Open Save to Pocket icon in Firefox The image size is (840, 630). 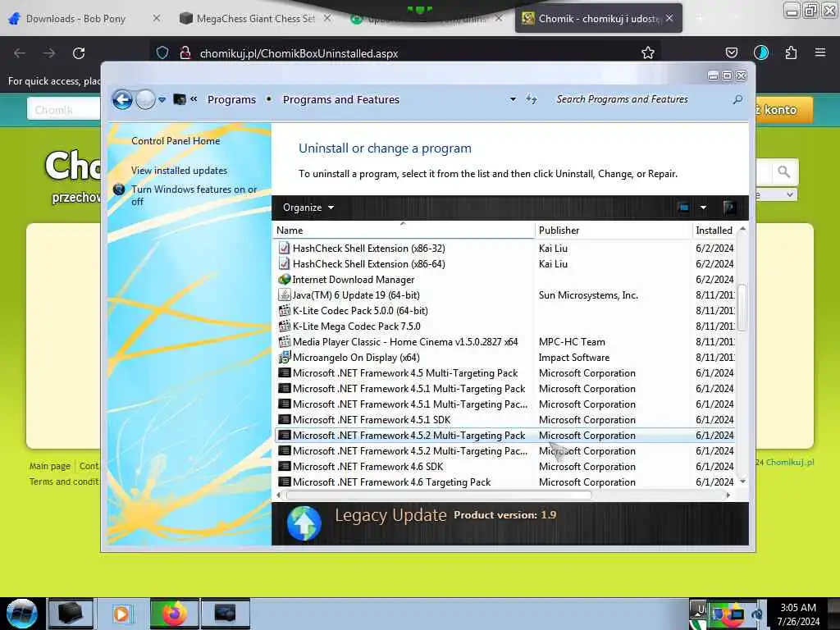coord(731,53)
